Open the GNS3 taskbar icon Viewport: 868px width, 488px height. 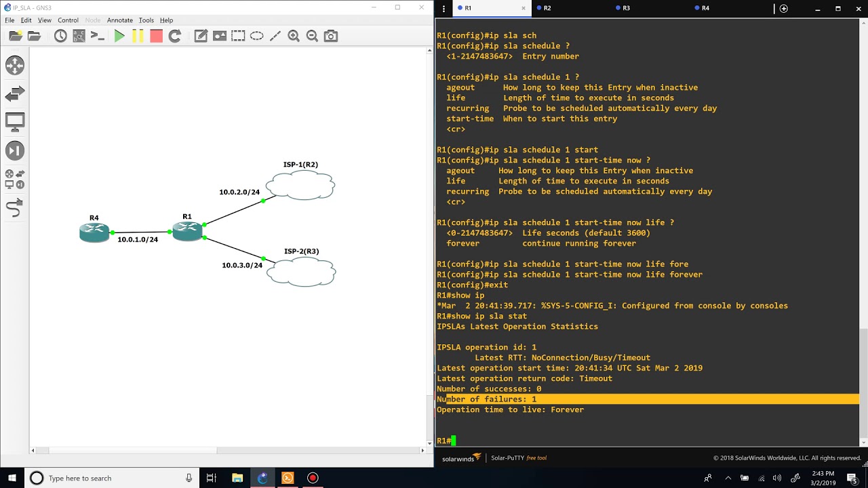coord(262,478)
